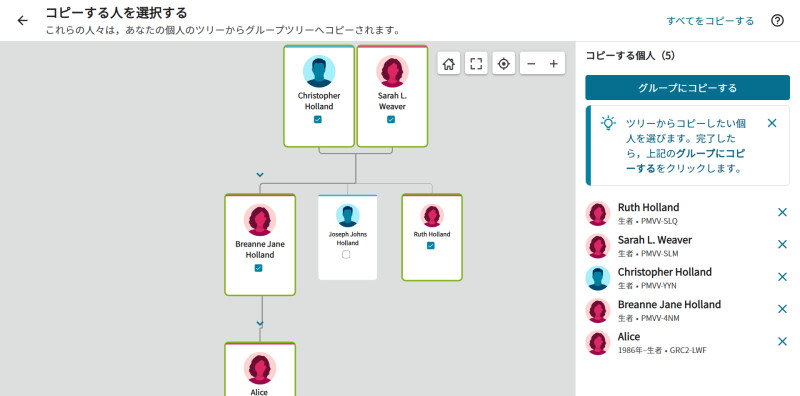Select Sarah L. Weaver name in side list

pyautogui.click(x=655, y=240)
